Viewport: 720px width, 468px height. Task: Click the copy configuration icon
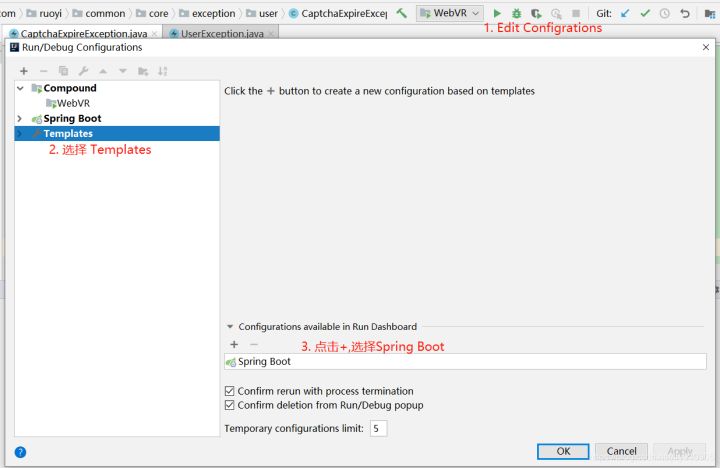tap(63, 71)
